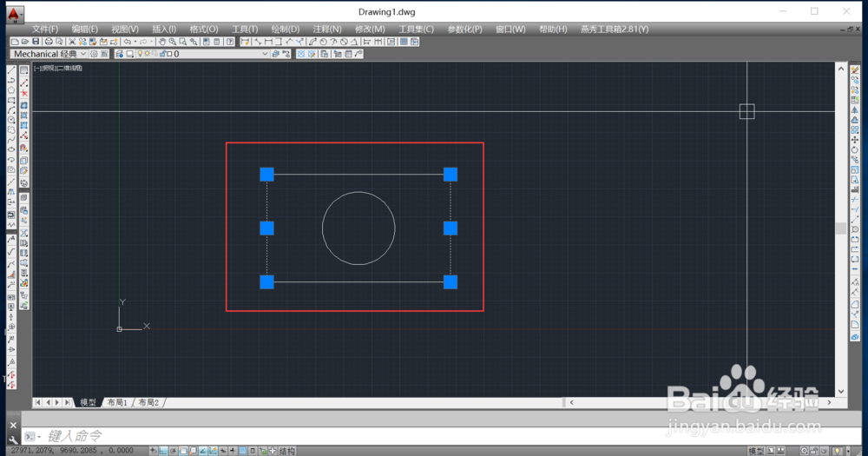The height and width of the screenshot is (456, 868).
Task: Select the Radius dimension tool
Action: 323,42
